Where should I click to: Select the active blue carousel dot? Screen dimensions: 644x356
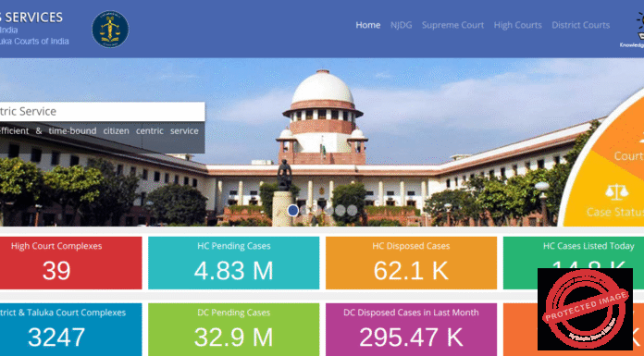pos(292,210)
